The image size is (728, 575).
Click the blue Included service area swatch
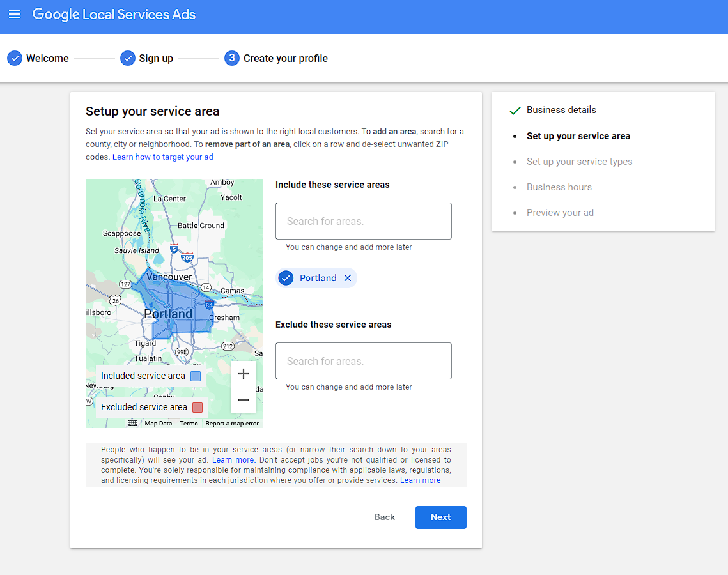tap(195, 376)
